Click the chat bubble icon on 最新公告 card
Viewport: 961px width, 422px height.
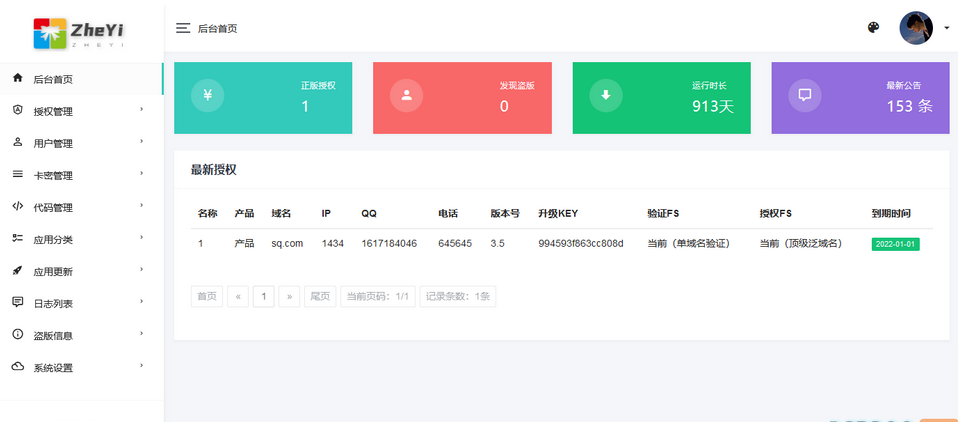804,96
